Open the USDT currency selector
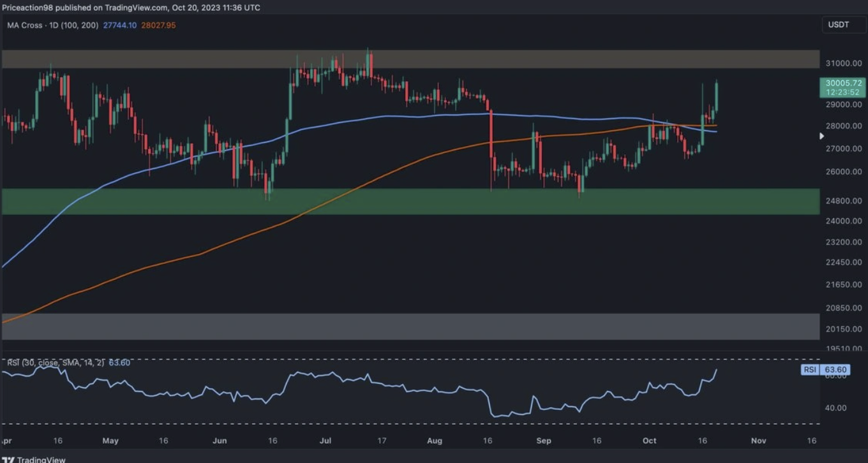 [x=839, y=26]
